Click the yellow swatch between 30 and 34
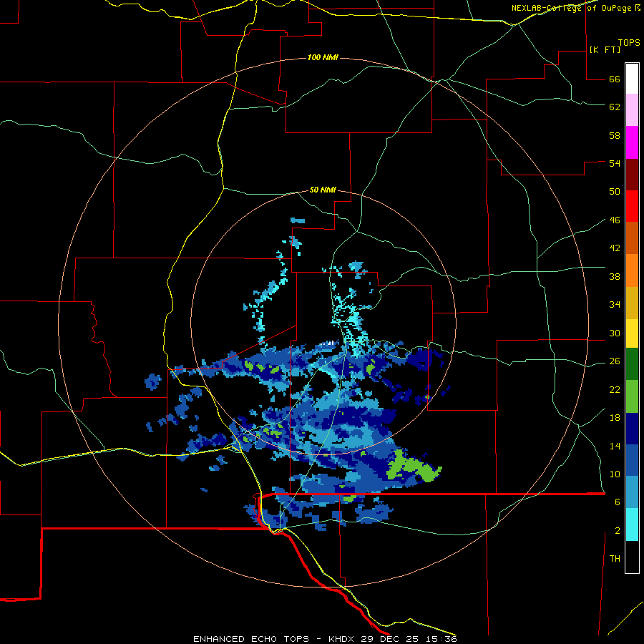The width and height of the screenshot is (644, 644). click(x=632, y=333)
